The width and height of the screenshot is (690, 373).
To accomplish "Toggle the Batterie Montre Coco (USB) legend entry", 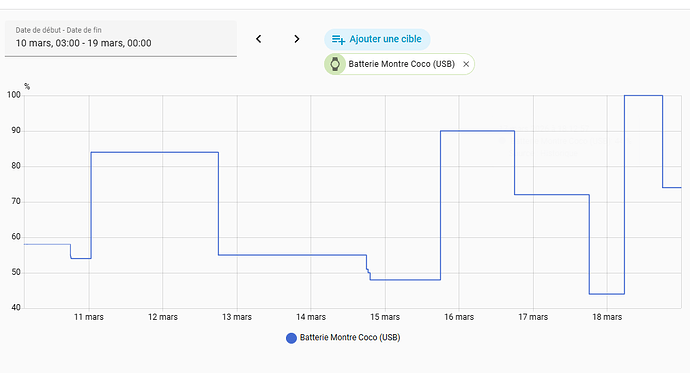I will pos(343,338).
